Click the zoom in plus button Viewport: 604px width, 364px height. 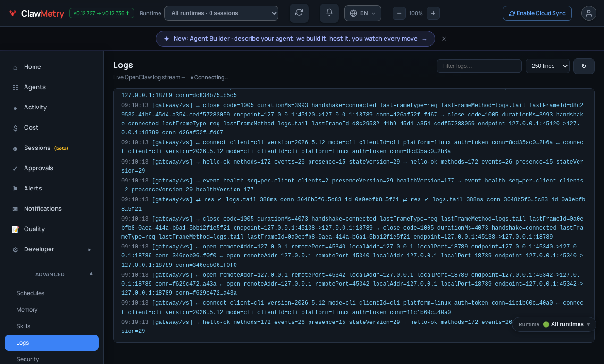(x=433, y=13)
